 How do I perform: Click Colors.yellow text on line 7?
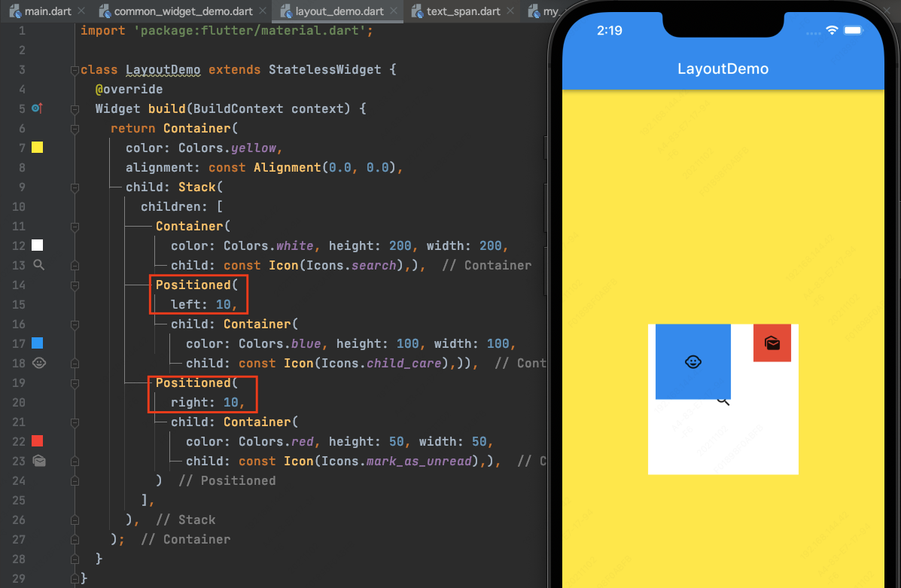pos(227,148)
